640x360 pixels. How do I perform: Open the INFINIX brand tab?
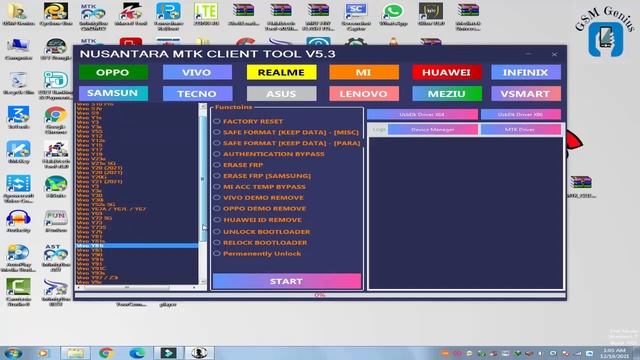coord(526,72)
